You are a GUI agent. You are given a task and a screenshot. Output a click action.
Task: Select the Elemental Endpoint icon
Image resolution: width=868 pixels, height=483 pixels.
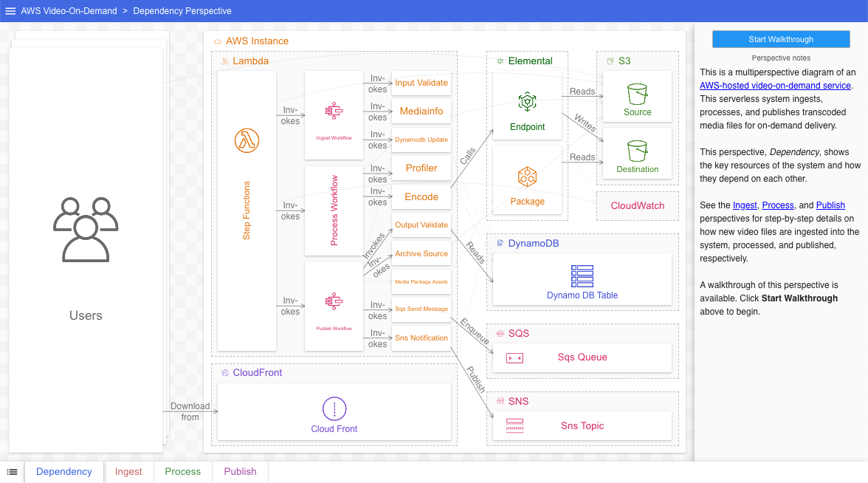click(x=527, y=102)
